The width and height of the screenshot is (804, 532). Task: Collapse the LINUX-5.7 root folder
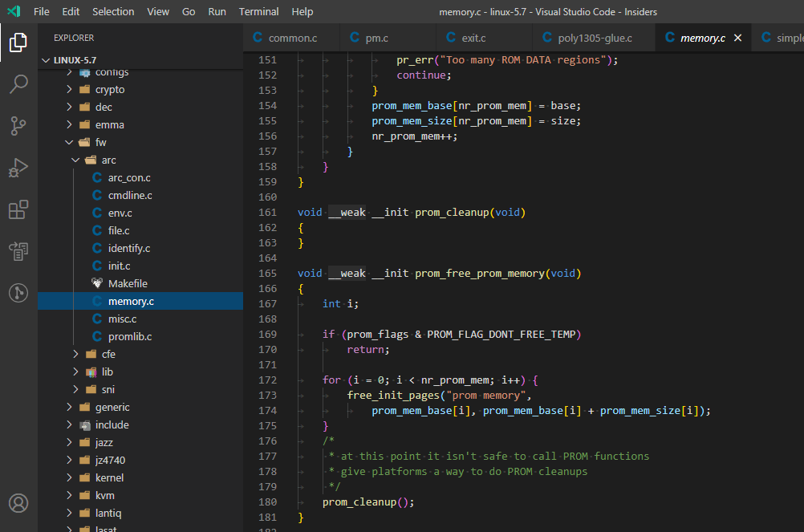click(46, 60)
